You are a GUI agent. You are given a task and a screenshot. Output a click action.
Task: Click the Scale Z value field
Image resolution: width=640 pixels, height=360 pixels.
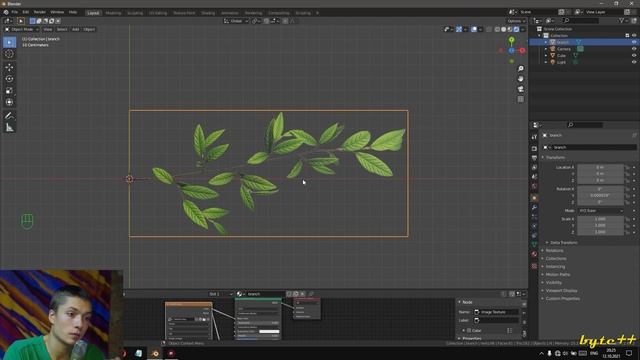(600, 232)
